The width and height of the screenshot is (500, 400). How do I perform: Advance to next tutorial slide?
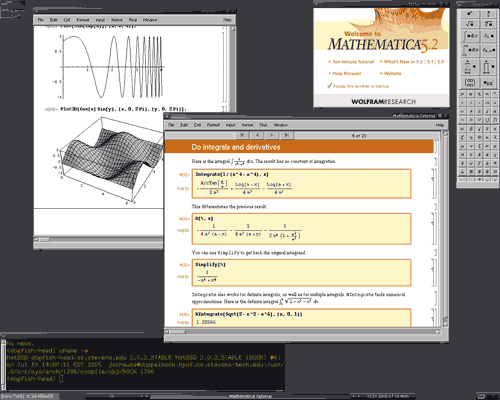coord(272,135)
